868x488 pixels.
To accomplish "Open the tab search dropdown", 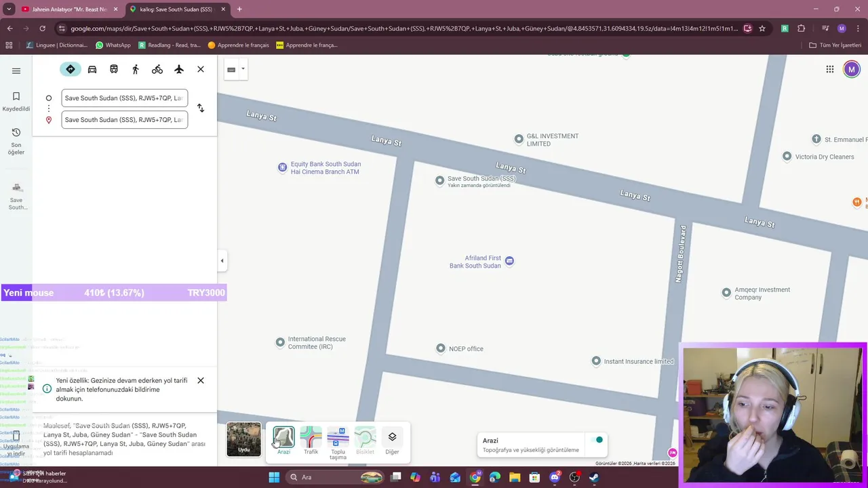I will point(9,9).
